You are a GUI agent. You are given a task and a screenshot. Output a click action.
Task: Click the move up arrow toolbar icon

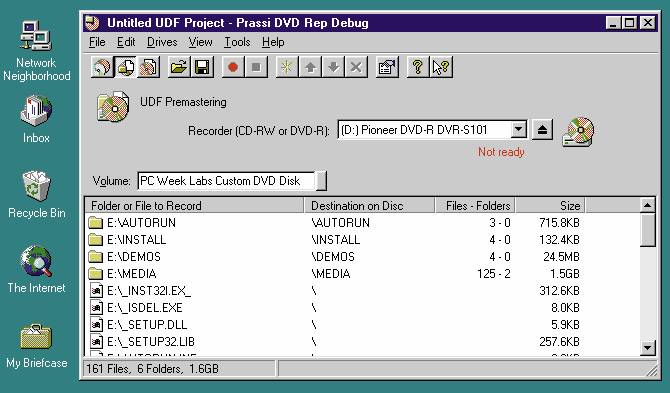click(310, 67)
